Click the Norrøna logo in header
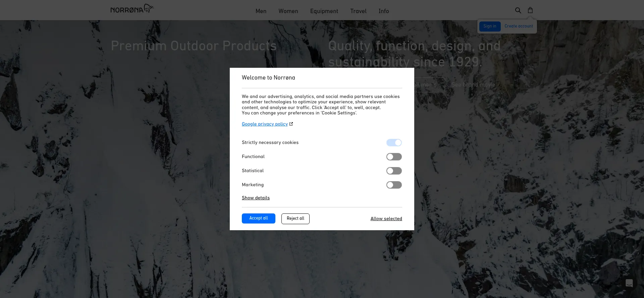The height and width of the screenshot is (298, 644). point(132,9)
